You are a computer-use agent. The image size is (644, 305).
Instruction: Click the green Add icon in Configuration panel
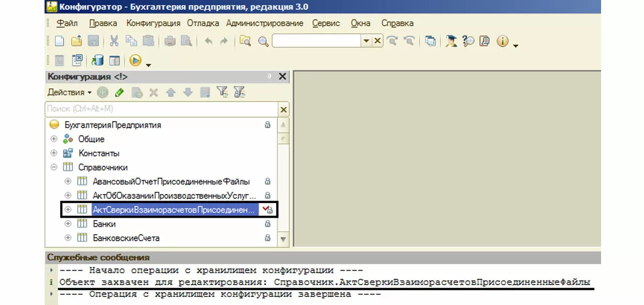click(103, 92)
